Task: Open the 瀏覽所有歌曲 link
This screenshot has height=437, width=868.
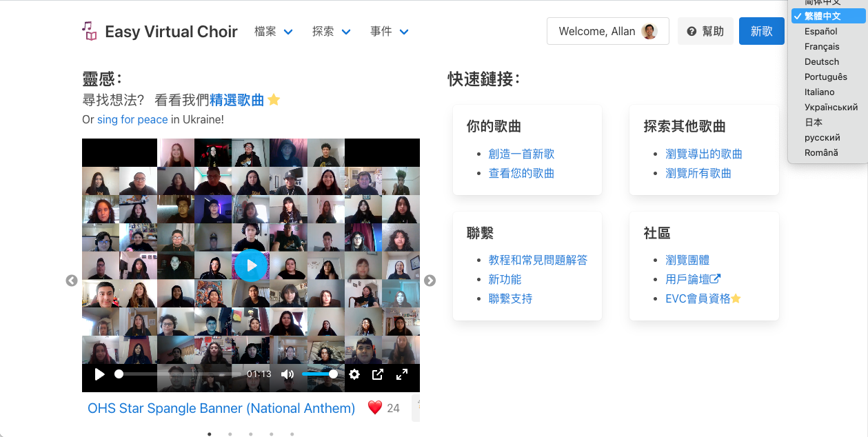Action: coord(698,173)
